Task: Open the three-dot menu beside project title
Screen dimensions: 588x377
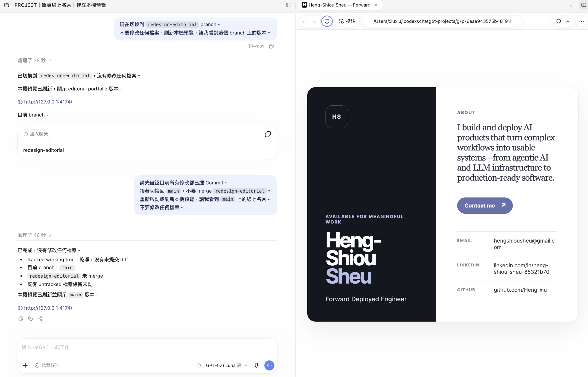Action: click(x=276, y=5)
